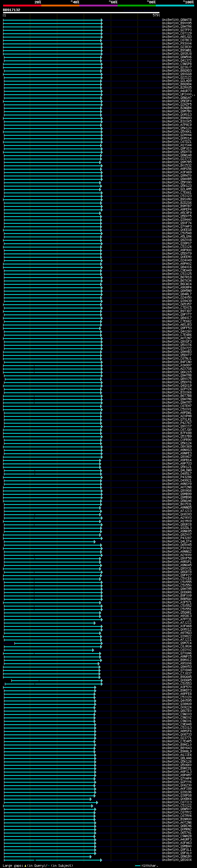Image resolution: width=197 pixels, height=868 pixels.
Task: Open hit UniRef100_Q8W4T8
Action: (x=177, y=20)
